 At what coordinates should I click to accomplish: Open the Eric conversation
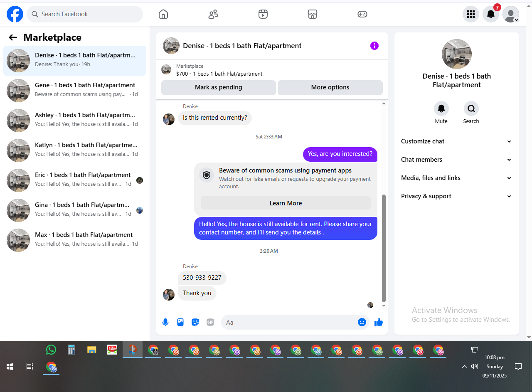pyautogui.click(x=75, y=180)
